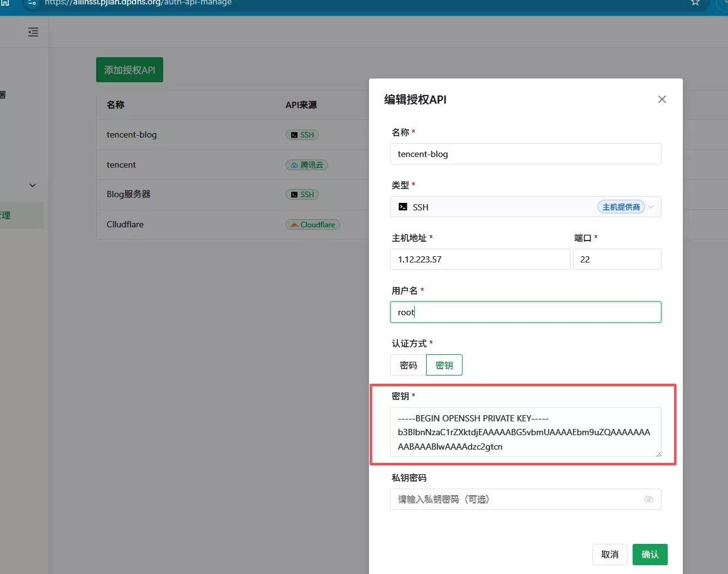Click the 添加授权API button
Viewport: 728px width, 574px height.
[129, 70]
